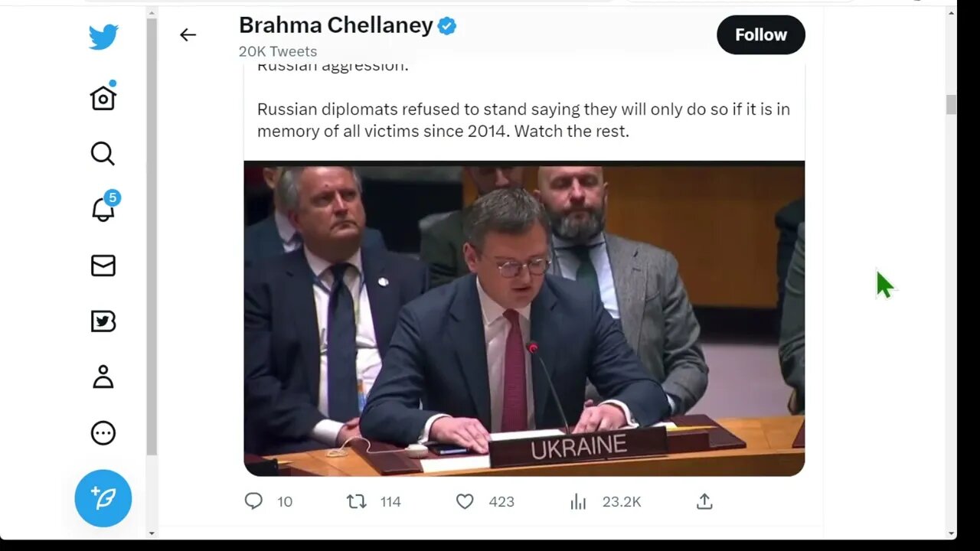Image resolution: width=980 pixels, height=551 pixels.
Task: Follow Brahma Chellaney
Action: pyautogui.click(x=760, y=34)
